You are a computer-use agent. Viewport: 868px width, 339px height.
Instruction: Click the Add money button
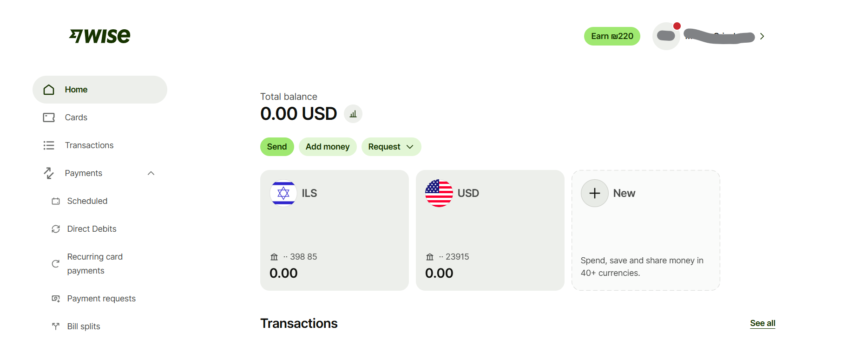pos(328,147)
